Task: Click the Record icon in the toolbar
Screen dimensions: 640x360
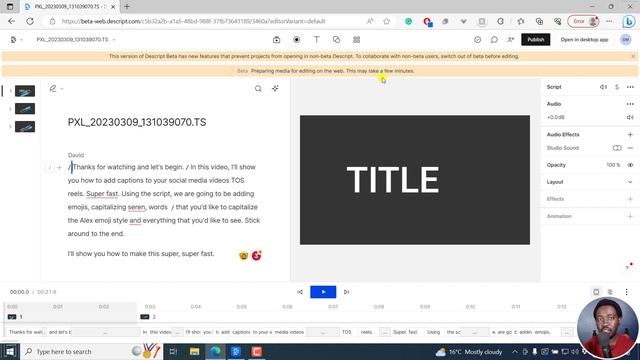Action: click(297, 40)
